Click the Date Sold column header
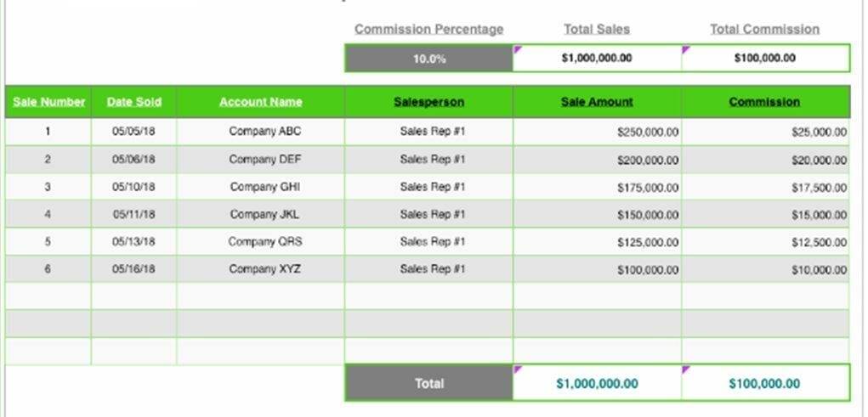 [133, 102]
